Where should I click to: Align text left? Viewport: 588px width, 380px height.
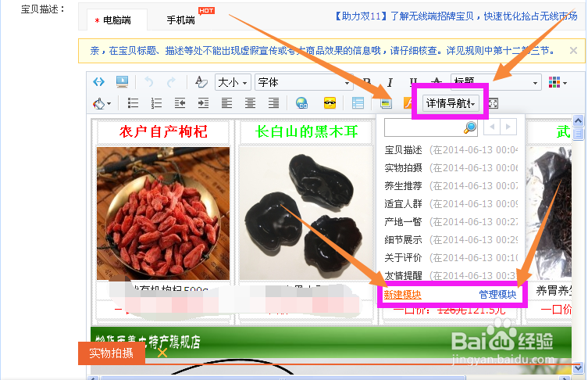(226, 103)
